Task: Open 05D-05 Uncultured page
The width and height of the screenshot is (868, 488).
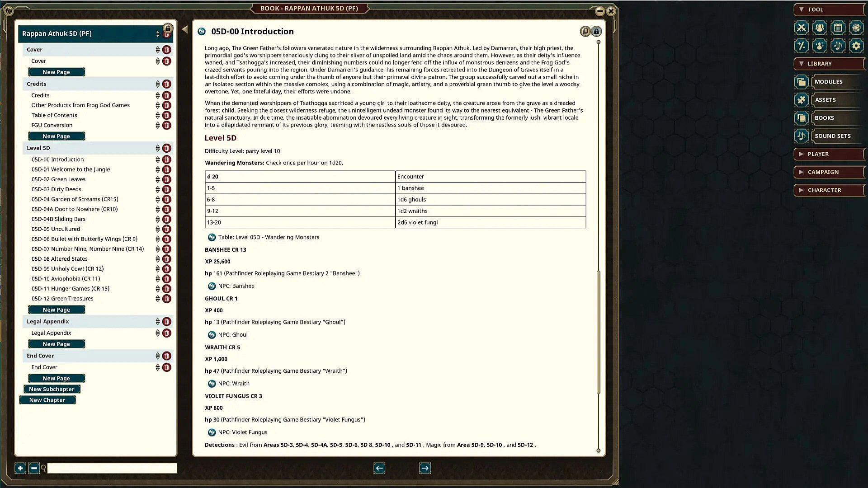Action: pos(56,229)
